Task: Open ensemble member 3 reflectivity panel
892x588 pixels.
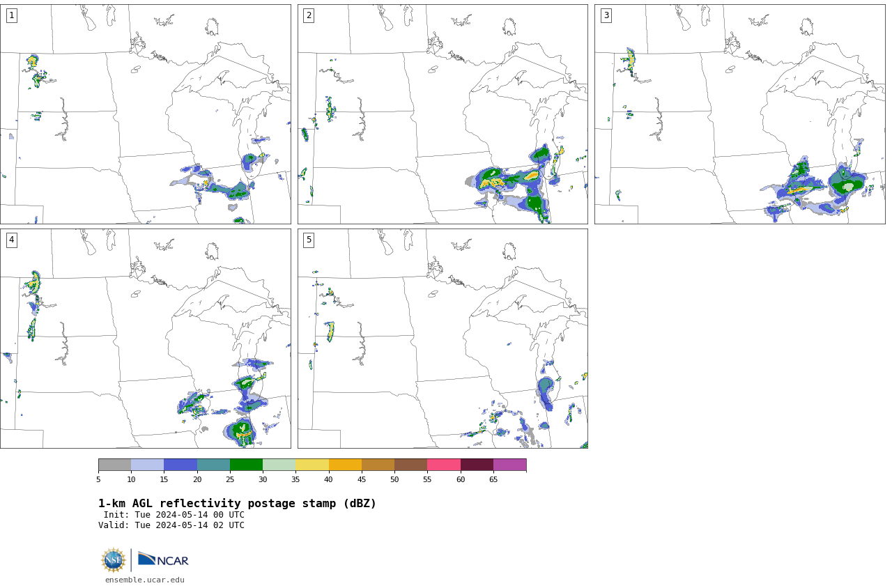Action: click(740, 114)
